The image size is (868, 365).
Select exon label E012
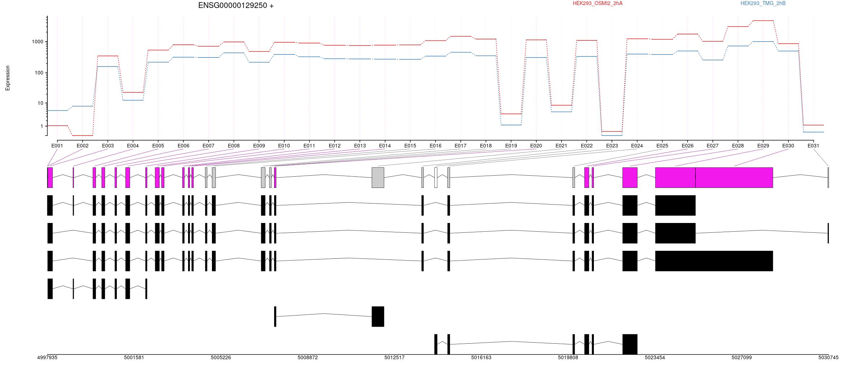(335, 146)
